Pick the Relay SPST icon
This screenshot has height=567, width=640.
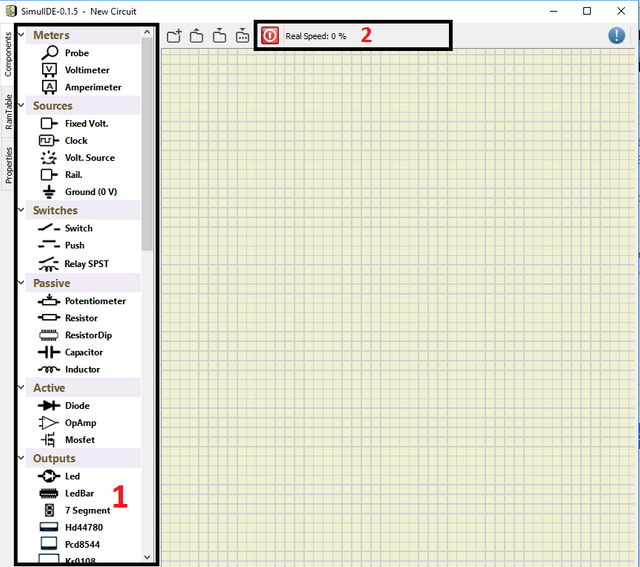tap(49, 264)
